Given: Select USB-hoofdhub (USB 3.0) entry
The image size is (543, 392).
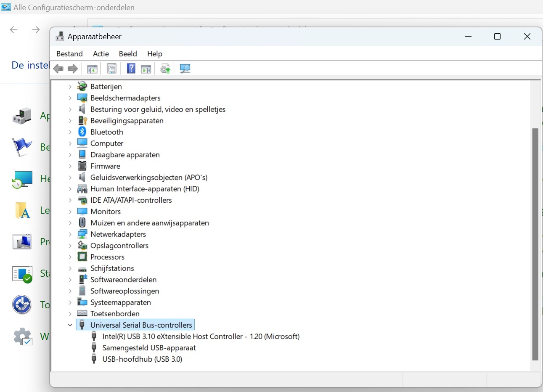Looking at the screenshot, I should tap(142, 359).
